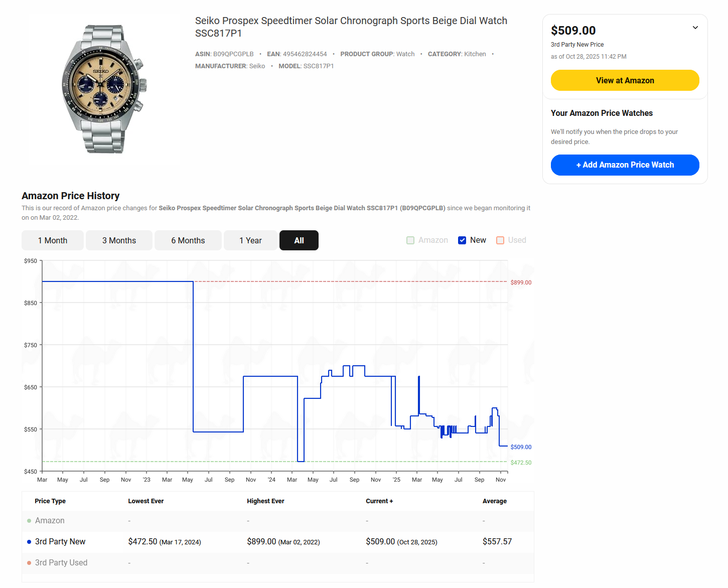The width and height of the screenshot is (728, 588).
Task: Click the View at Amazon button
Action: coord(625,80)
